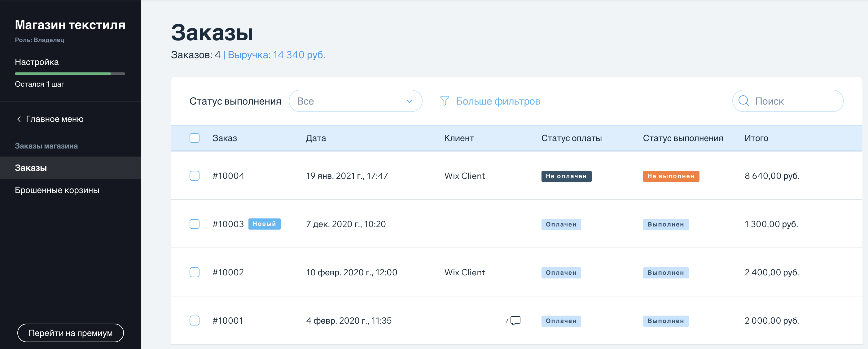Click date 7 дек. 2020 г., 10:20

(x=346, y=224)
